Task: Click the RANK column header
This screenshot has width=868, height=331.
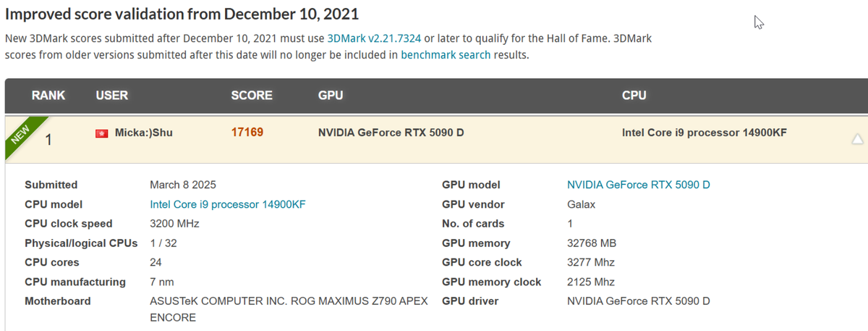Action: (x=48, y=96)
